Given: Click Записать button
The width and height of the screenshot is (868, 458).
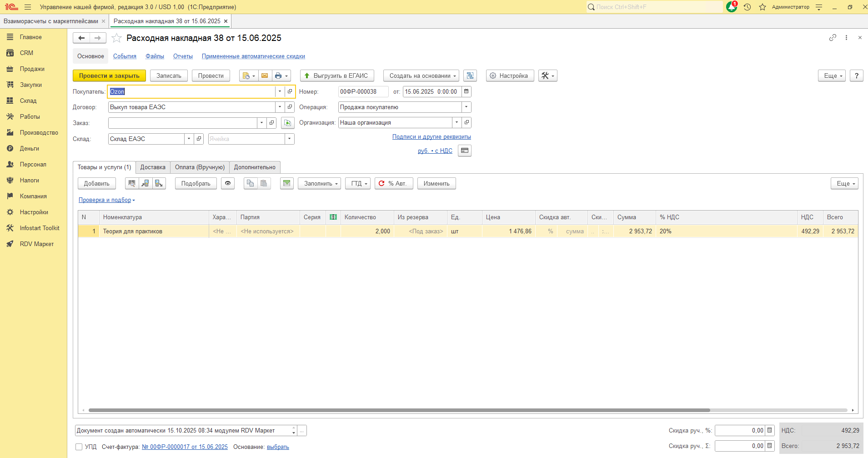Looking at the screenshot, I should pyautogui.click(x=169, y=75).
